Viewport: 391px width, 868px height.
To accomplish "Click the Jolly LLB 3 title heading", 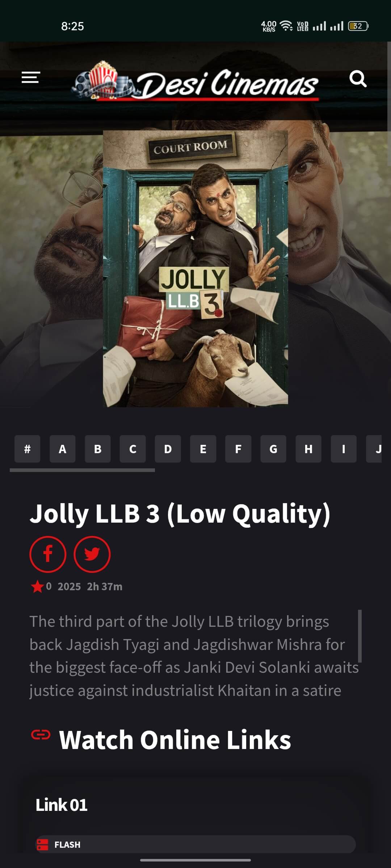I will pos(180,514).
